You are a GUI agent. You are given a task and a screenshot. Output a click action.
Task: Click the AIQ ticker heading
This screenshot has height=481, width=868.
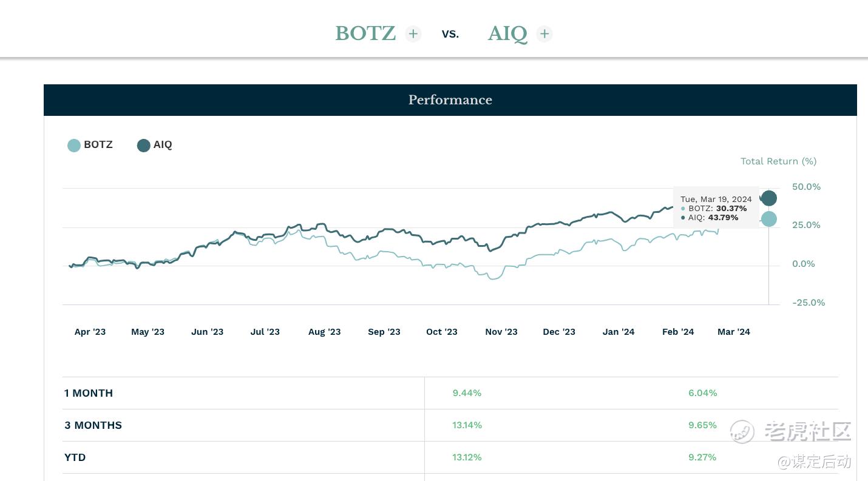pyautogui.click(x=507, y=33)
